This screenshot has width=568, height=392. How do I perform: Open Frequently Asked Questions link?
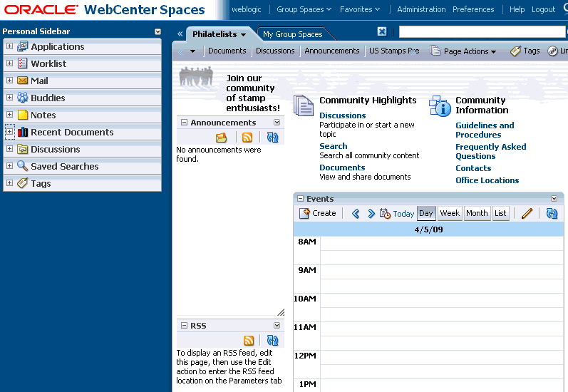coord(491,151)
